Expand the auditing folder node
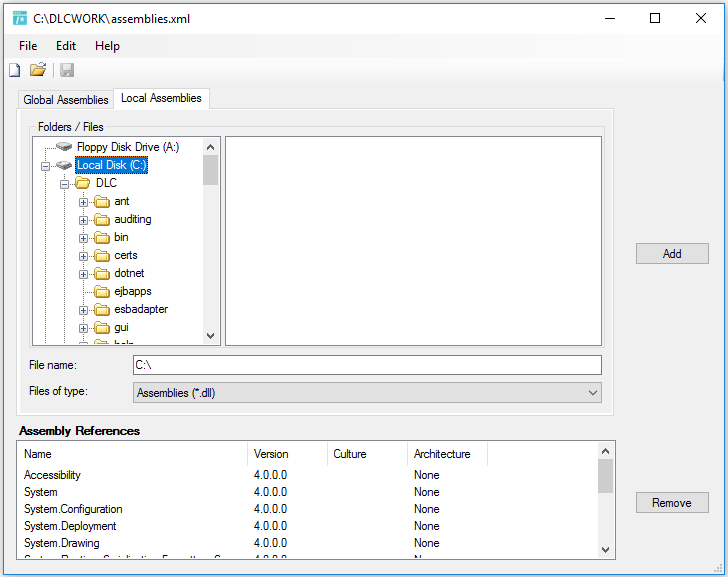 pos(83,220)
